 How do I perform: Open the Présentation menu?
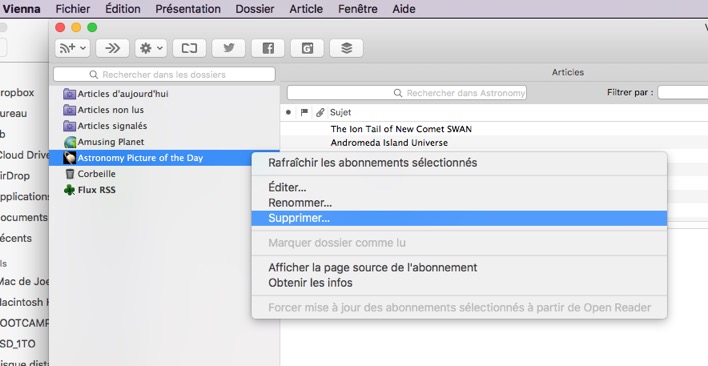pos(188,9)
